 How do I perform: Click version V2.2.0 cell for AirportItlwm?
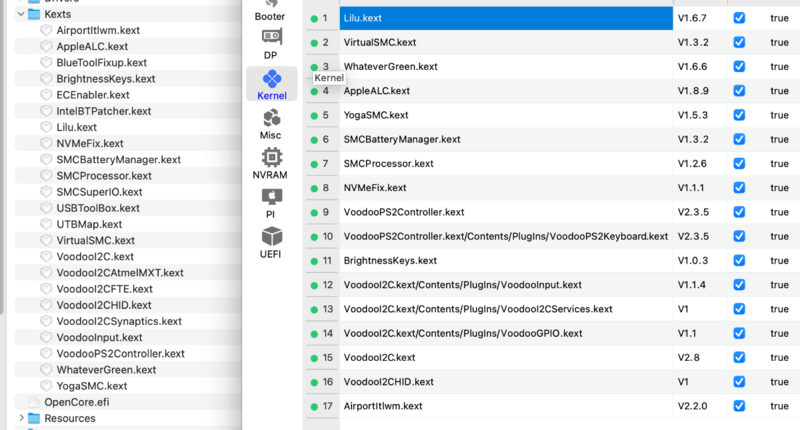(x=692, y=406)
